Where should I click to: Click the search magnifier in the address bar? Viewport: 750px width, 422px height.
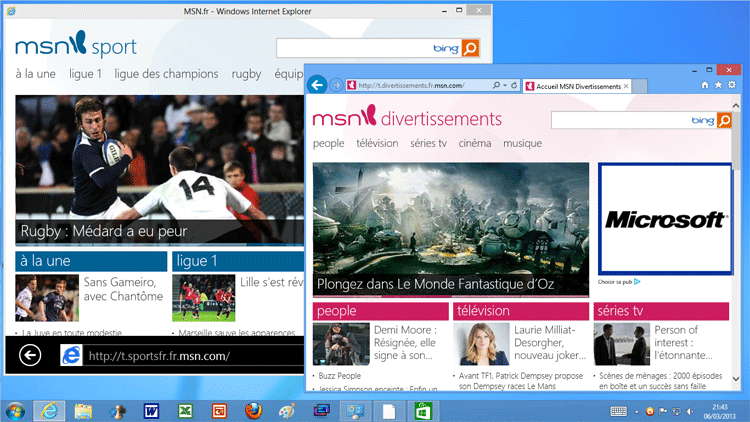(x=496, y=85)
